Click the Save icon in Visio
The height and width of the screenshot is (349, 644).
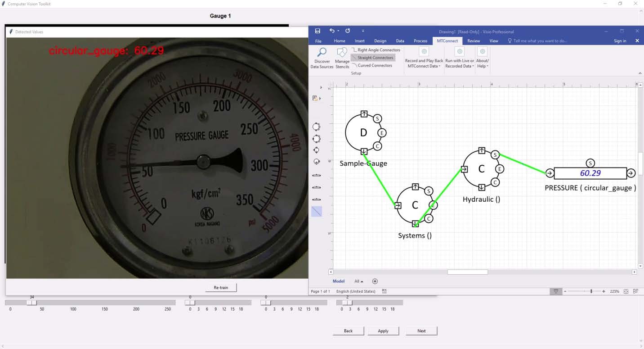(x=318, y=31)
